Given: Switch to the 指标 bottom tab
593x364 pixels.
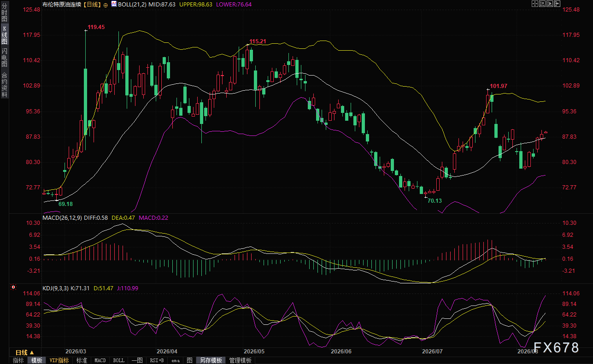Looking at the screenshot, I should tap(18, 360).
